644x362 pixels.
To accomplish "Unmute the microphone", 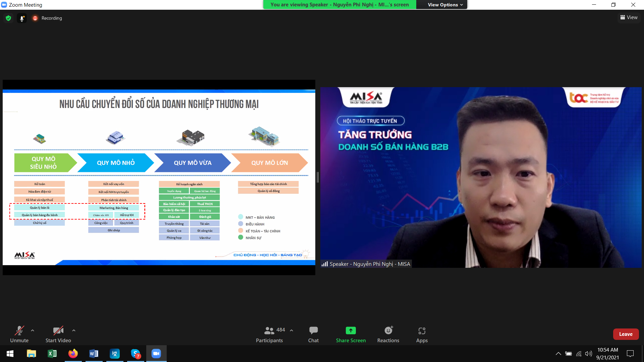I will (x=19, y=334).
